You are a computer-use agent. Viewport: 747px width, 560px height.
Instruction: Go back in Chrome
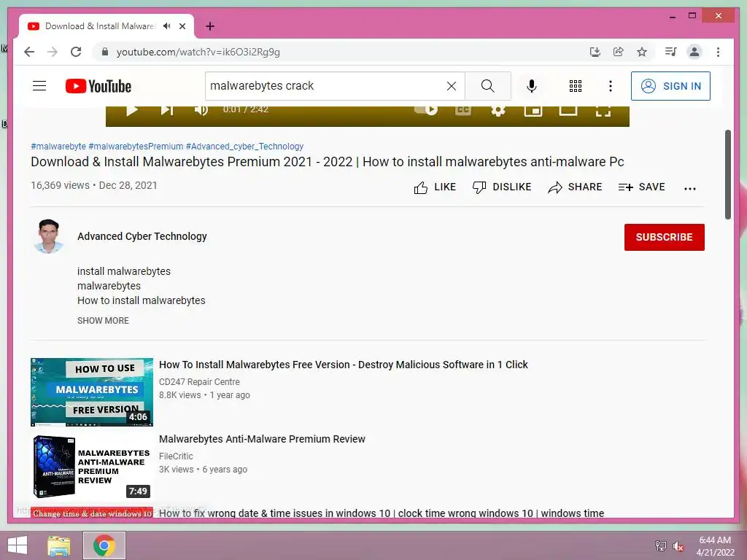[29, 52]
